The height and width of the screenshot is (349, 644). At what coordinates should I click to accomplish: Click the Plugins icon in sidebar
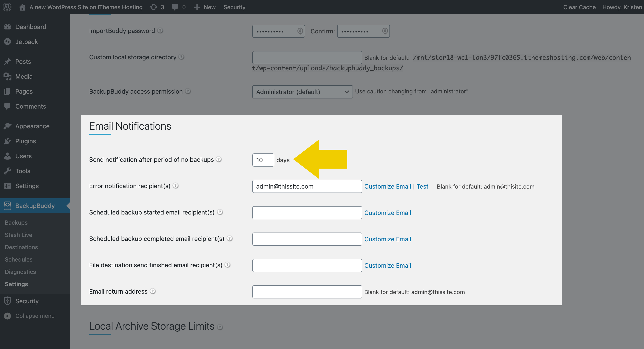(7, 141)
